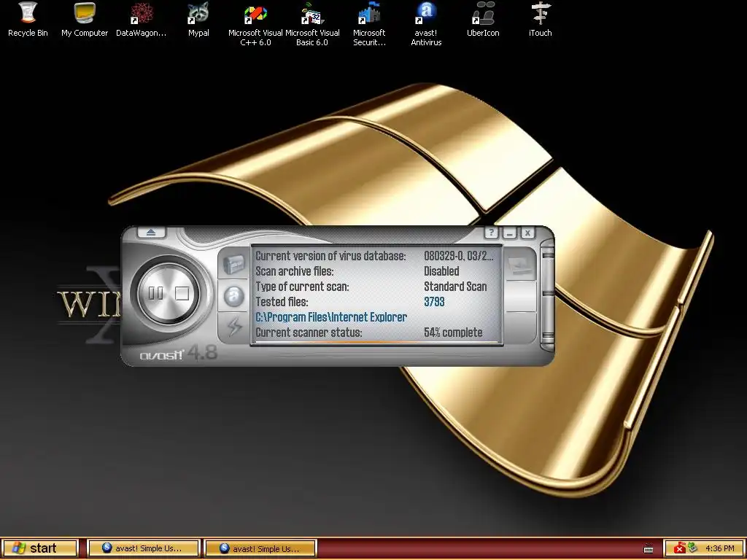Click the faded icon right of scan display

pos(520,265)
